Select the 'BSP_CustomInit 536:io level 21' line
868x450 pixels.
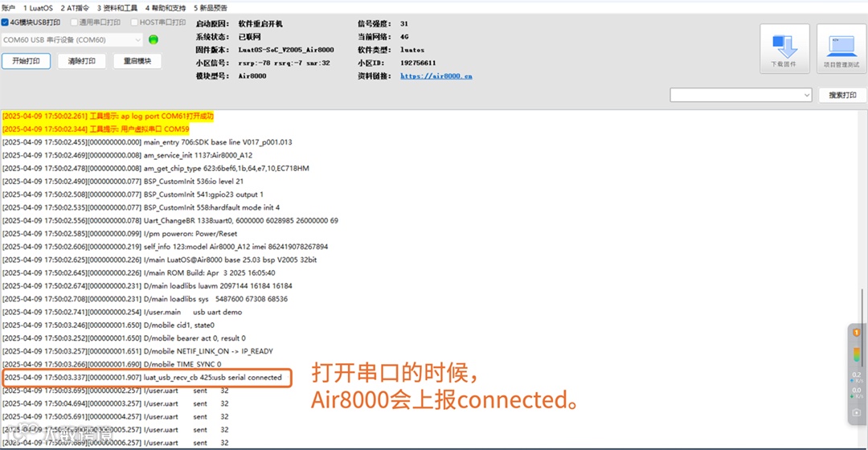point(123,182)
